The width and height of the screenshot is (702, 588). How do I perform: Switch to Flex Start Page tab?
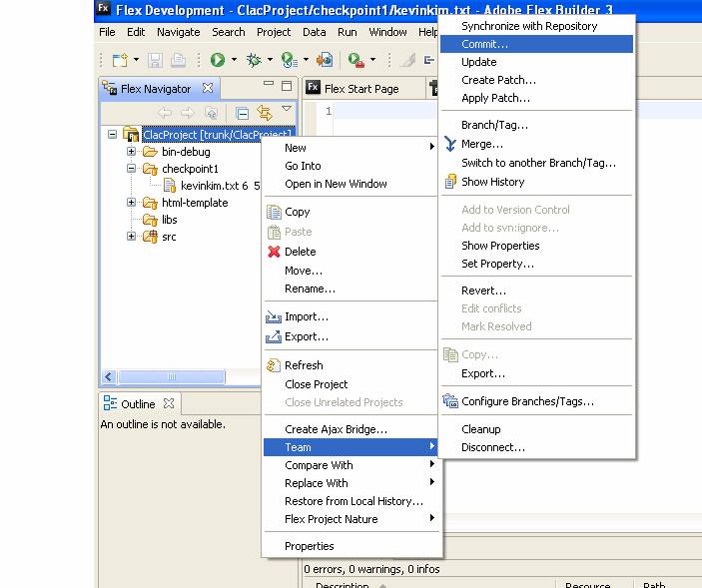pyautogui.click(x=361, y=89)
